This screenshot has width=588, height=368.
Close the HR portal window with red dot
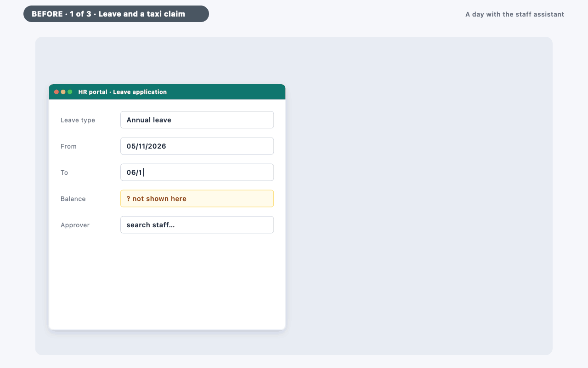57,92
